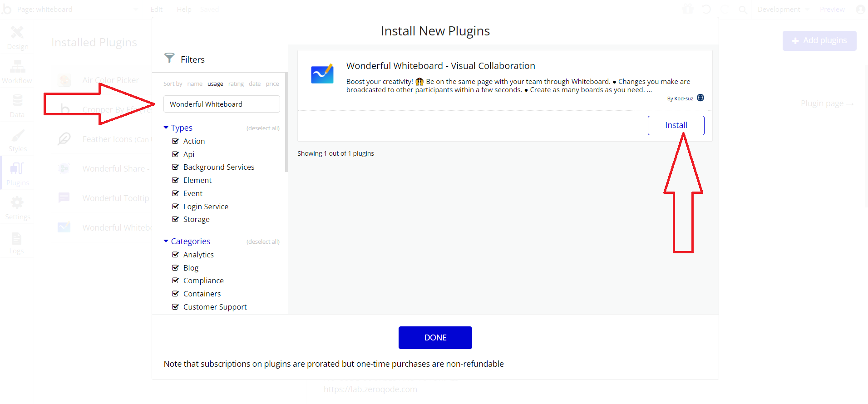Viewport: 868px width, 404px height.
Task: Click the Filters funnel icon
Action: [x=169, y=58]
